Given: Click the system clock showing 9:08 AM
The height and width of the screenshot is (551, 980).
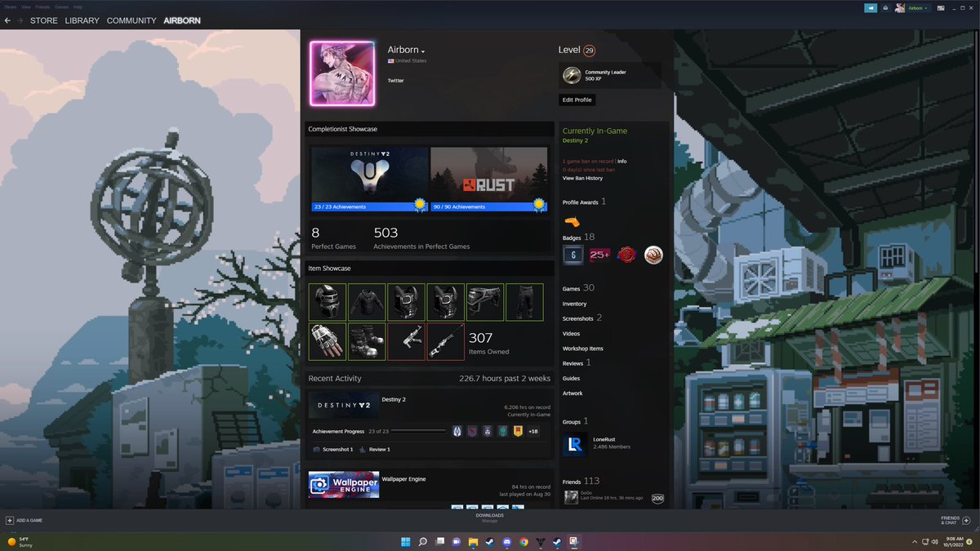Looking at the screenshot, I should [953, 541].
